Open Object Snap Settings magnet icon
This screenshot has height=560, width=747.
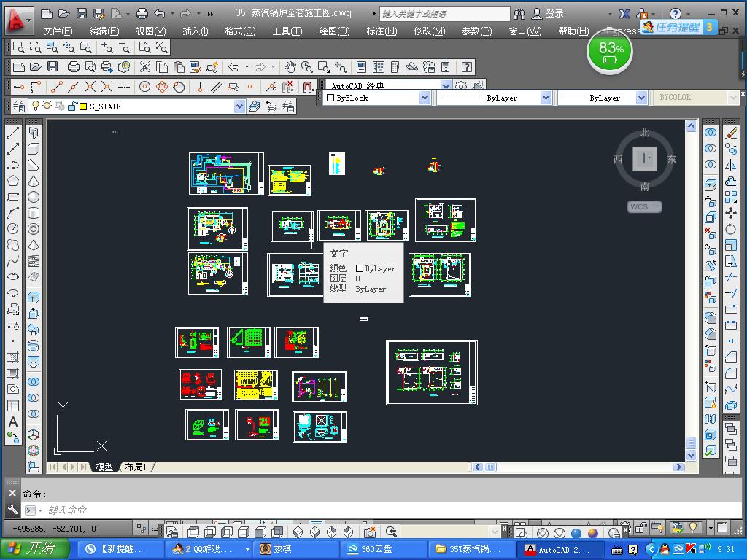(308, 87)
